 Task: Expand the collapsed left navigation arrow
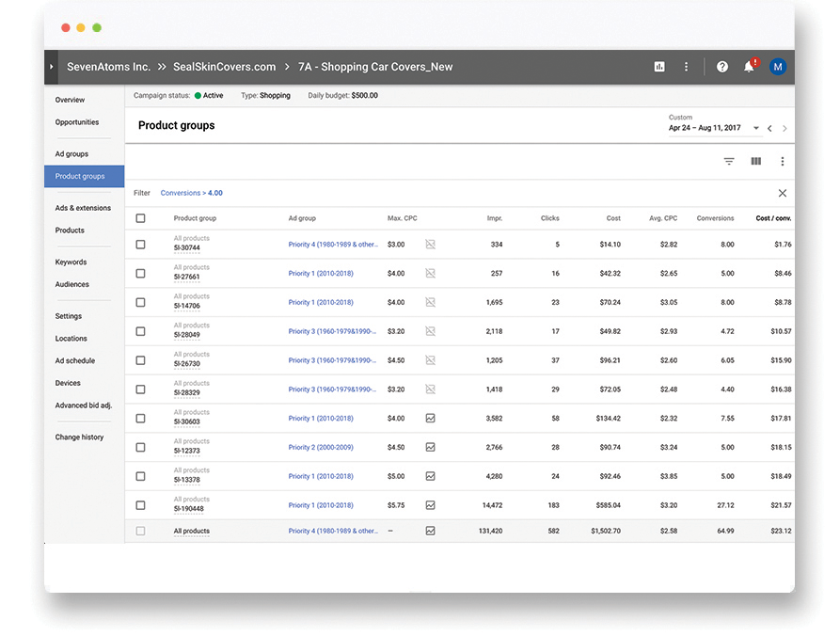point(51,67)
